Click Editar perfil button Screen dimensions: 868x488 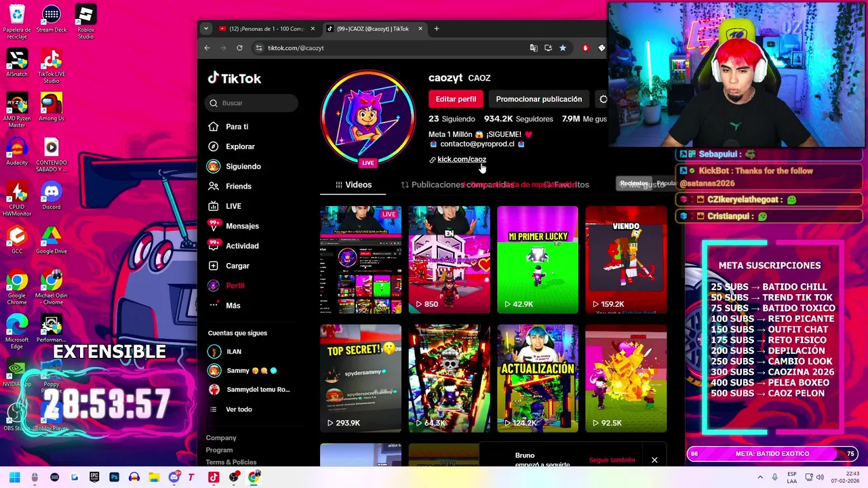point(456,99)
